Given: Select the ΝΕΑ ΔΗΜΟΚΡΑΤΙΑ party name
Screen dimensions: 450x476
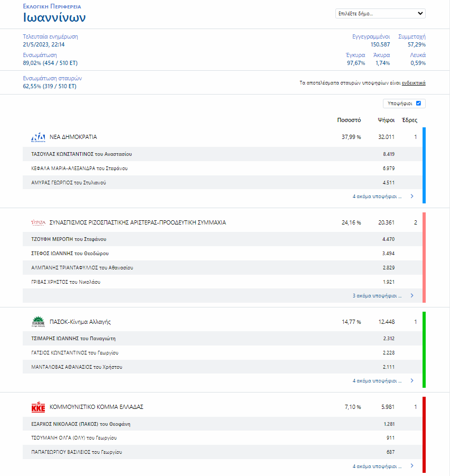Looking at the screenshot, I should pos(73,137).
